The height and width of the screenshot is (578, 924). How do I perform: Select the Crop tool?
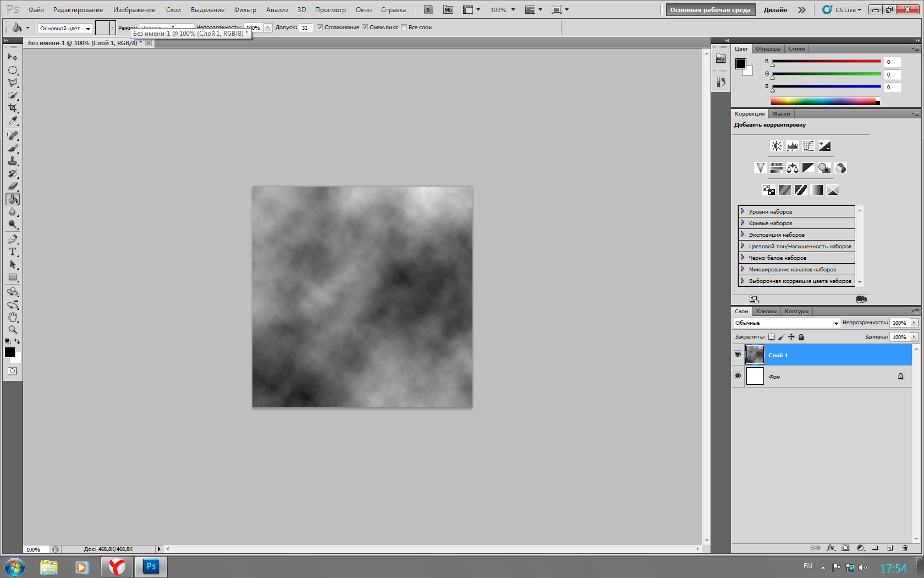pos(13,108)
